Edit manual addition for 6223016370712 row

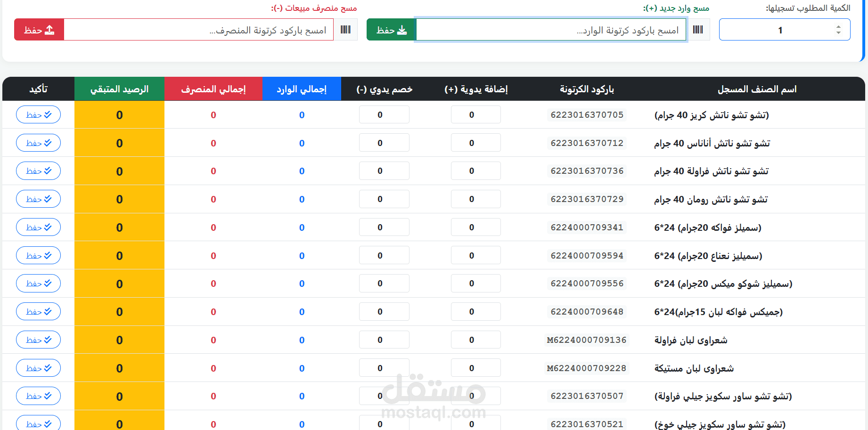click(475, 143)
